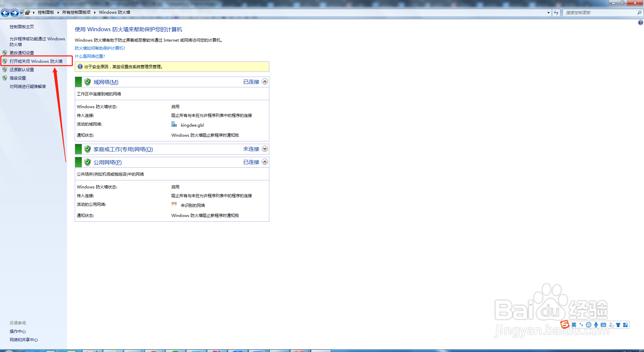Open Help via the question mark icon
The image size is (644, 352).
640,23
